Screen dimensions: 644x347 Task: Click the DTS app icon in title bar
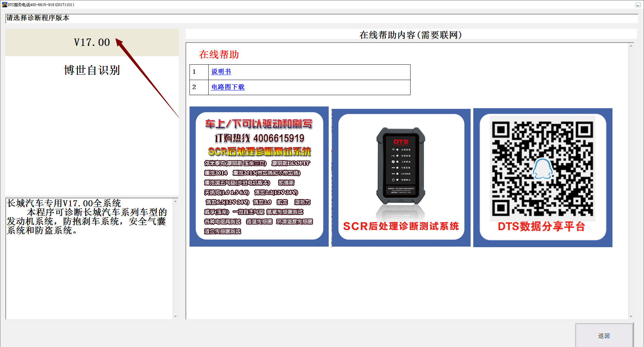(4, 4)
